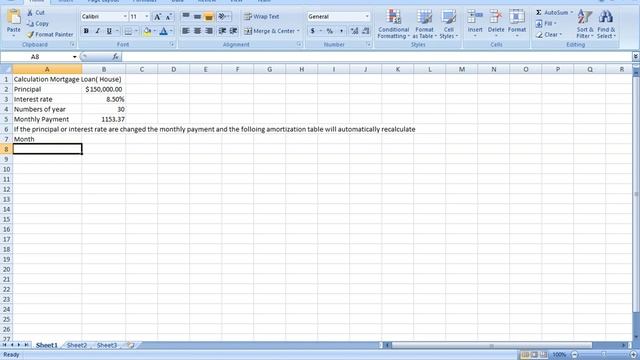The height and width of the screenshot is (360, 640).
Task: Open Sort & Filter menu
Action: 584,24
